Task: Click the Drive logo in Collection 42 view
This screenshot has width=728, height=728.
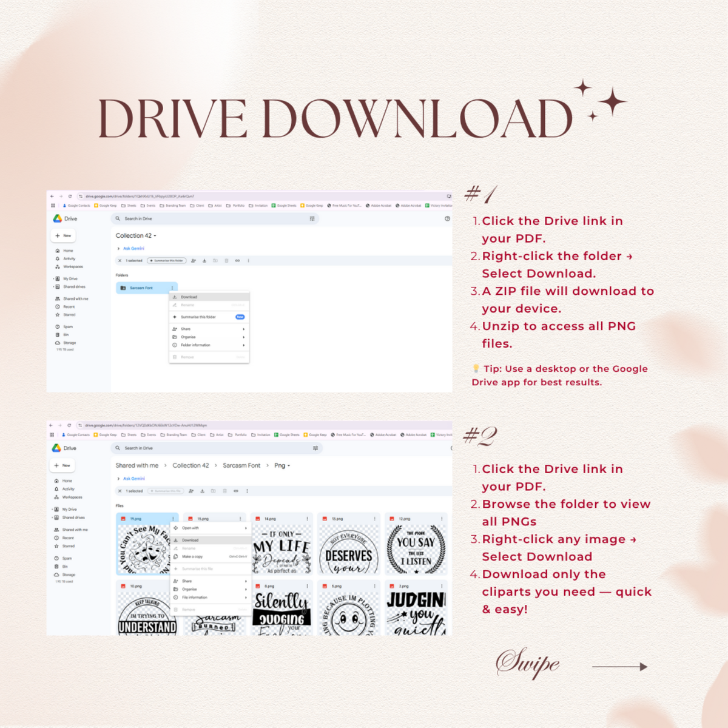Action: click(x=58, y=218)
